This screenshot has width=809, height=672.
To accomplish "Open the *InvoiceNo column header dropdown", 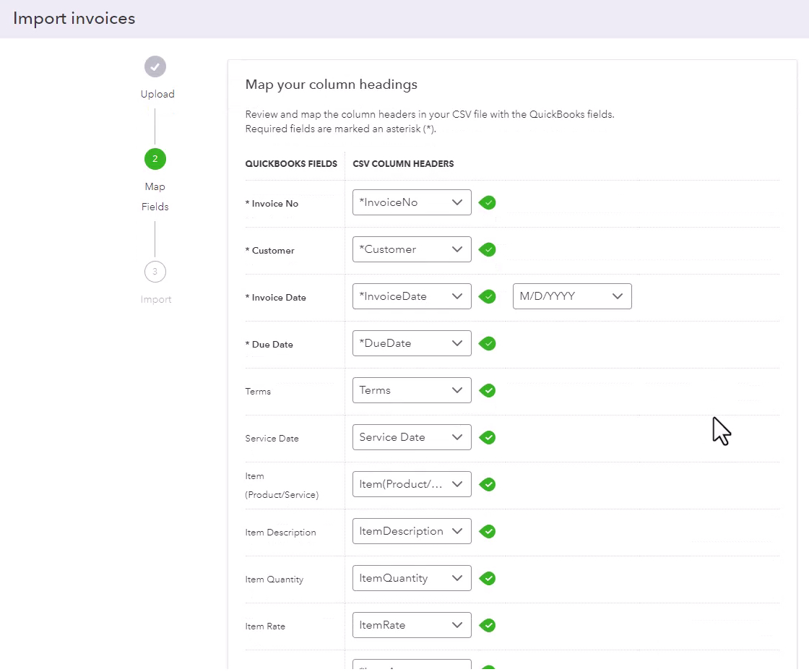I will point(412,202).
